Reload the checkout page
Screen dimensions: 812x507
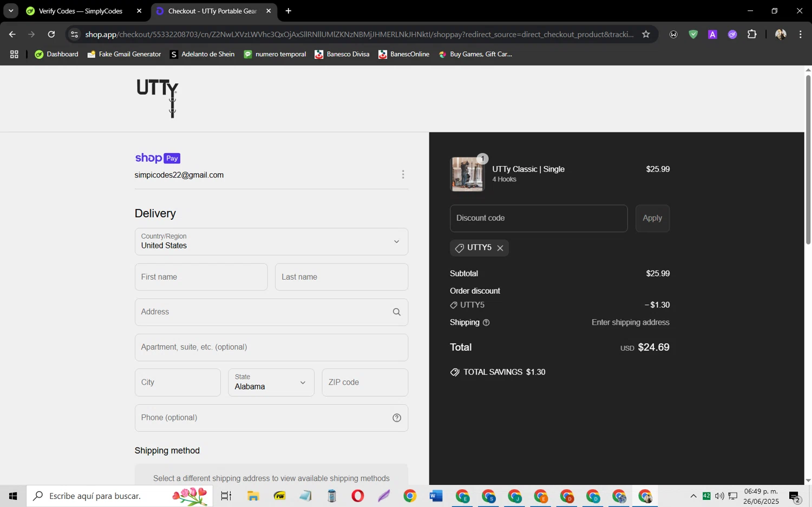coord(51,34)
